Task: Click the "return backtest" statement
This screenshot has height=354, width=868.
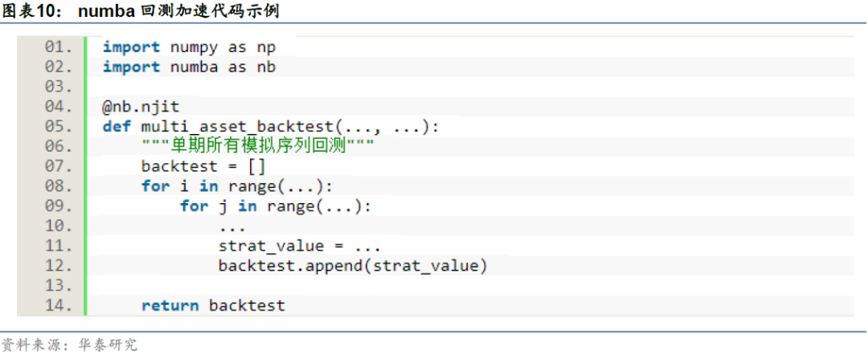Action: (x=213, y=305)
